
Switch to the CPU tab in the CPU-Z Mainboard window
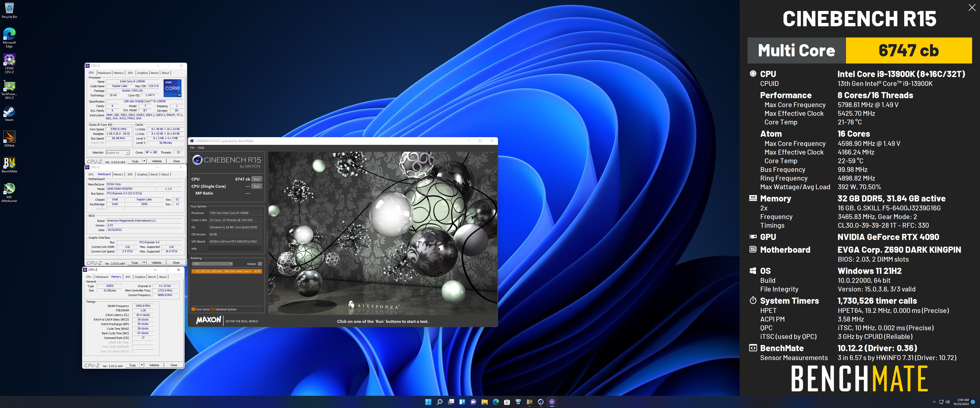coord(91,174)
